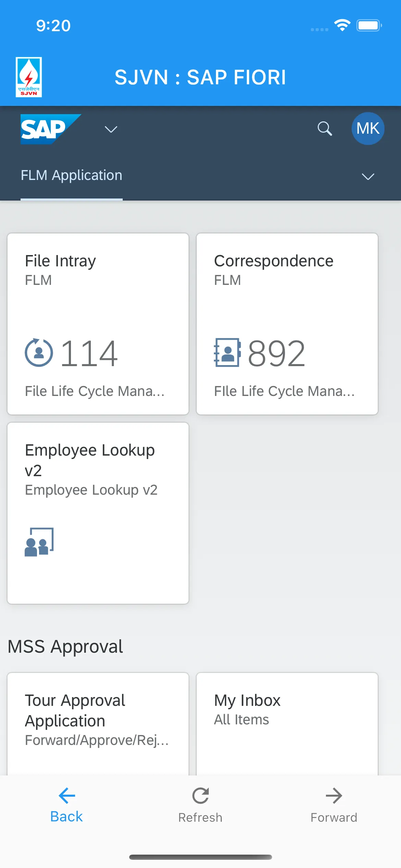Tap the Forward arrow icon
401x868 pixels.
334,795
